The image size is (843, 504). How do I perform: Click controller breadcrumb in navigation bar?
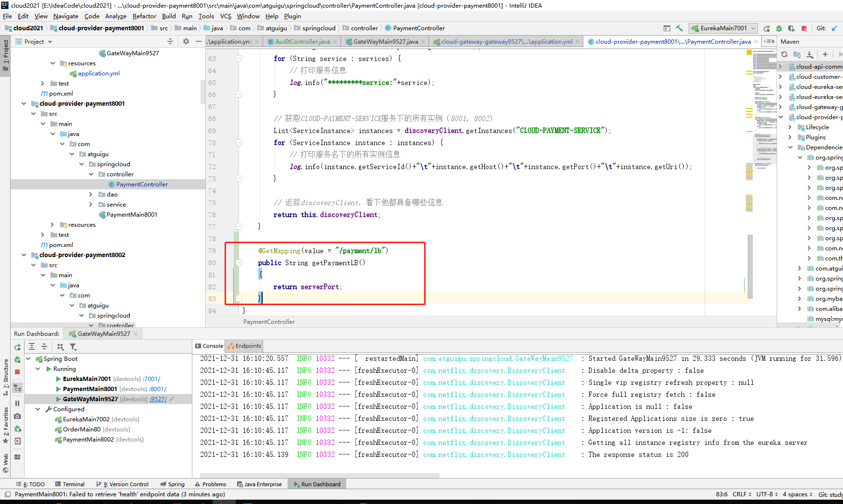360,28
